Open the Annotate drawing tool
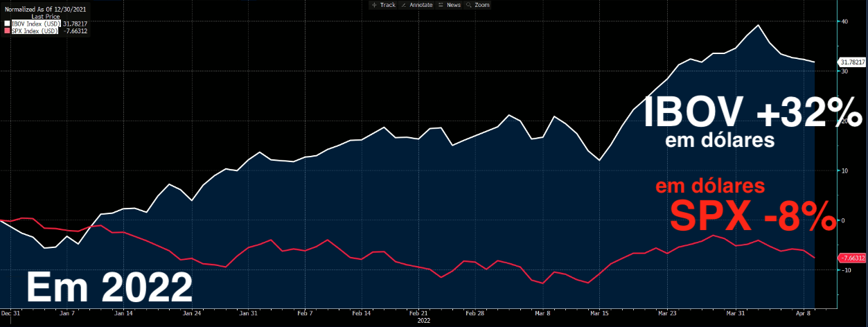The height and width of the screenshot is (327, 868). [416, 5]
